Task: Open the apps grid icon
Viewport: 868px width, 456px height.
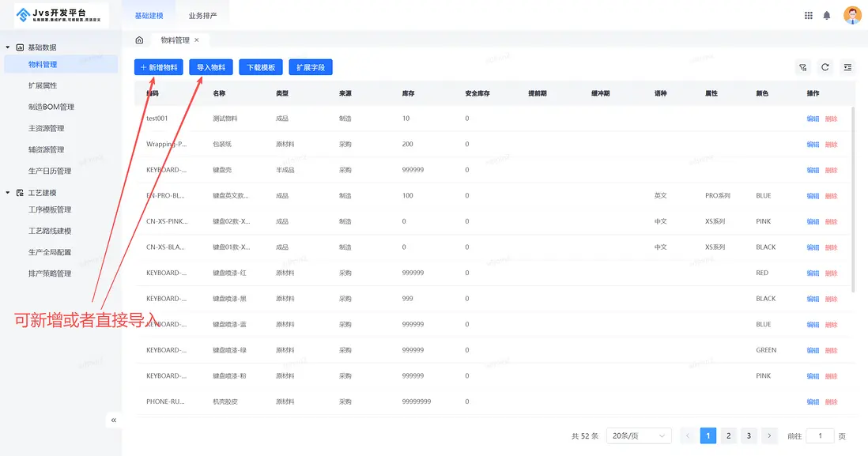Action: click(x=808, y=16)
